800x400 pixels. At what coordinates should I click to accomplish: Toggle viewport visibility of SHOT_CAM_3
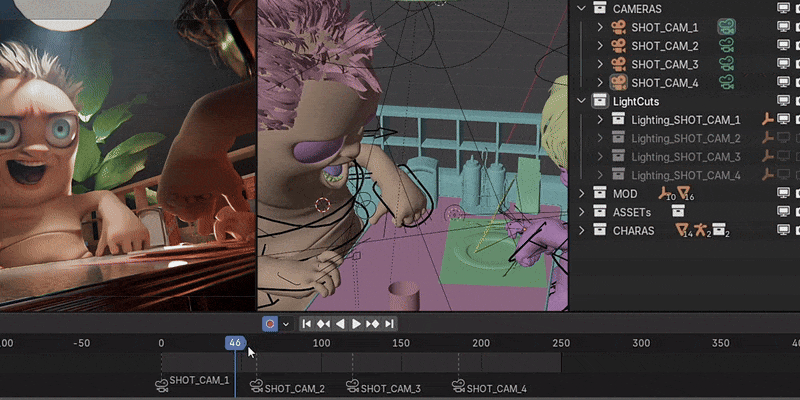pos(783,64)
